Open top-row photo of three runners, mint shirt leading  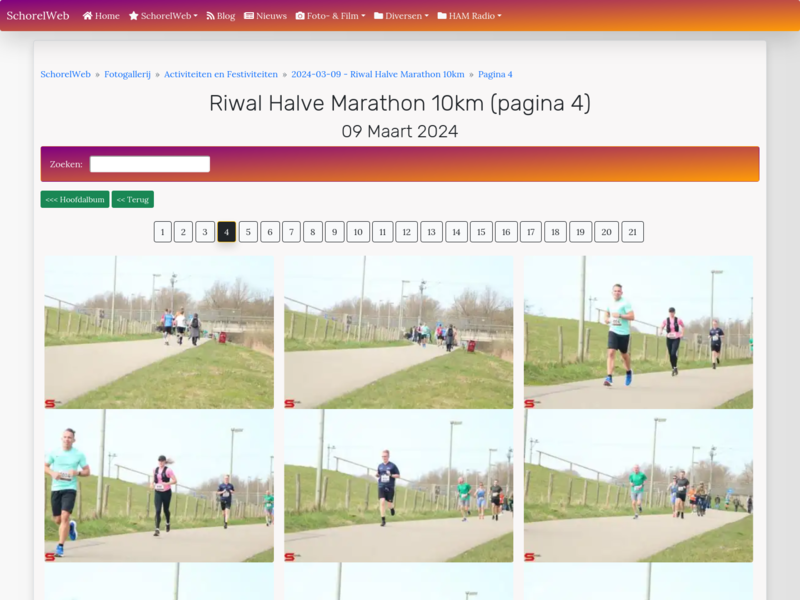tap(638, 332)
